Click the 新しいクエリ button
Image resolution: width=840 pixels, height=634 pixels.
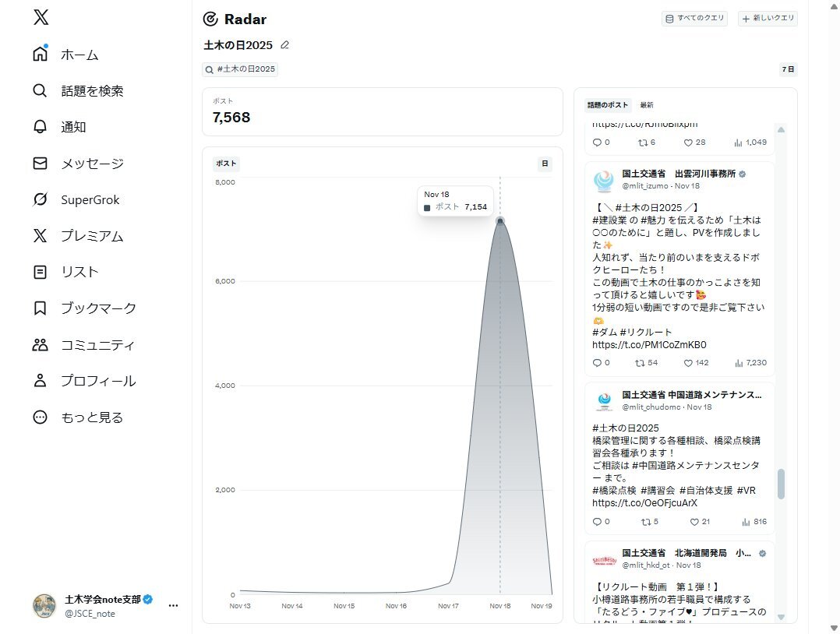[x=768, y=19]
